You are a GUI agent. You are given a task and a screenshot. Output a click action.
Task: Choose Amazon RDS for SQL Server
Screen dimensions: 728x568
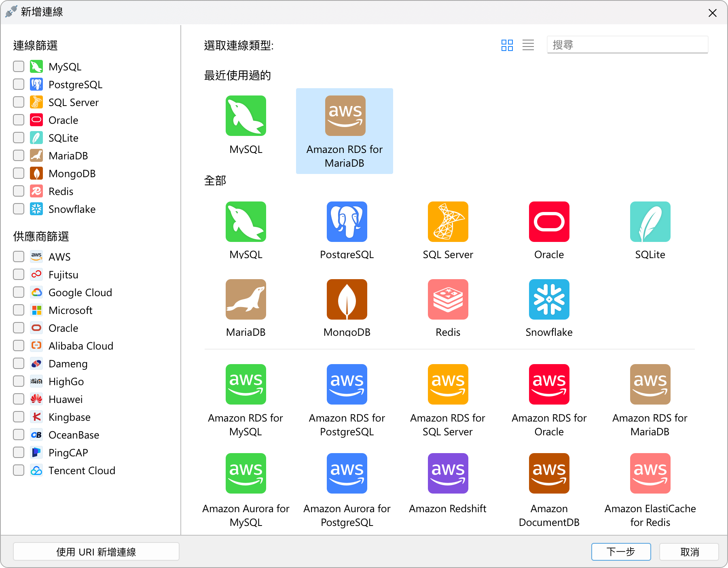pyautogui.click(x=448, y=384)
